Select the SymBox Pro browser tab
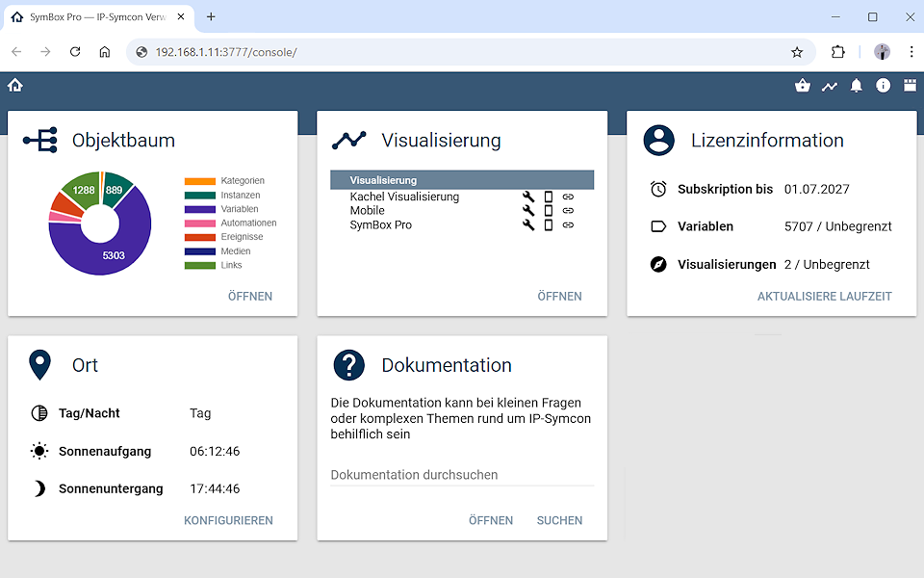The image size is (924, 578). click(x=98, y=17)
